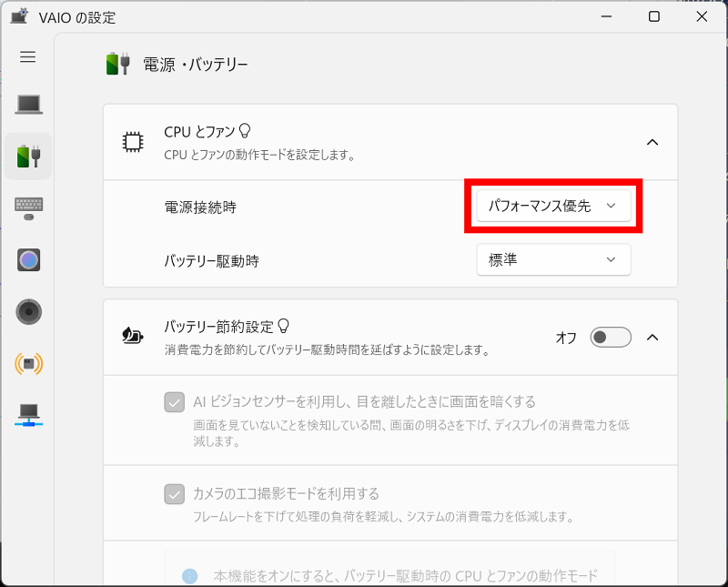Click the 電源・バッテリー page title
This screenshot has height=587, width=728.
(x=196, y=65)
